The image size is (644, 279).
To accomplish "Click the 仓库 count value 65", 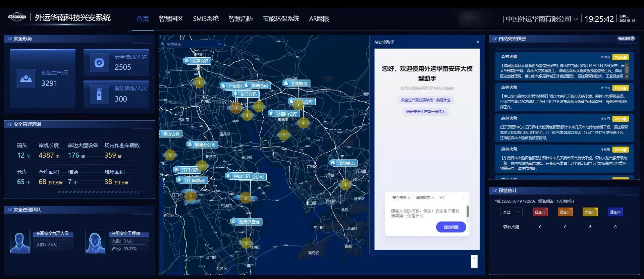I will tap(21, 182).
